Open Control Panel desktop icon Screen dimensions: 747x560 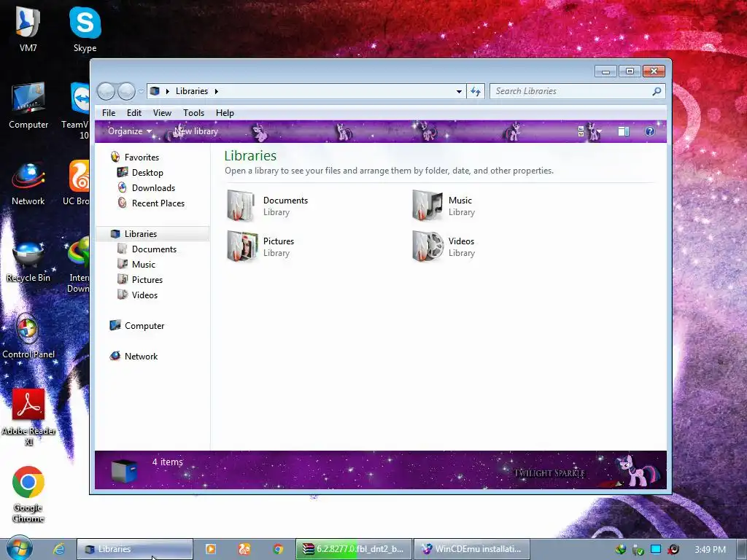pos(28,336)
